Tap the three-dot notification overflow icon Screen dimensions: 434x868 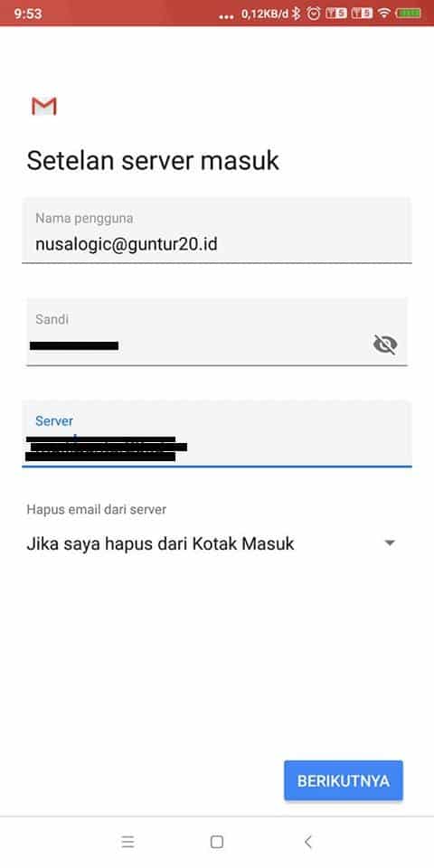coord(226,16)
